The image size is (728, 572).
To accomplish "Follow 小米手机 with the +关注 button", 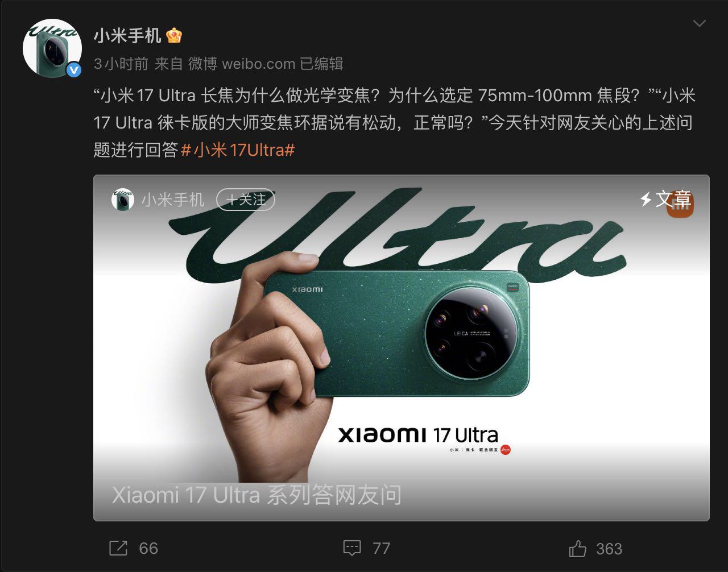I will pos(246,200).
